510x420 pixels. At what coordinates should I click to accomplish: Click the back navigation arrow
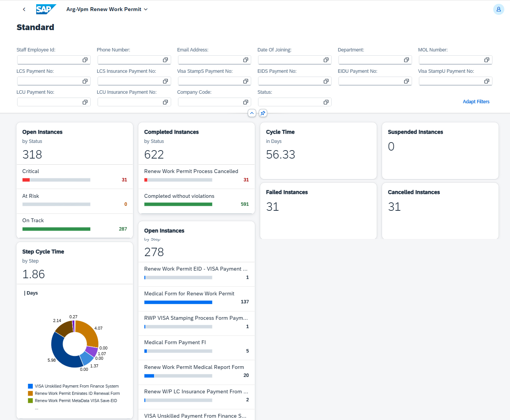pyautogui.click(x=24, y=9)
